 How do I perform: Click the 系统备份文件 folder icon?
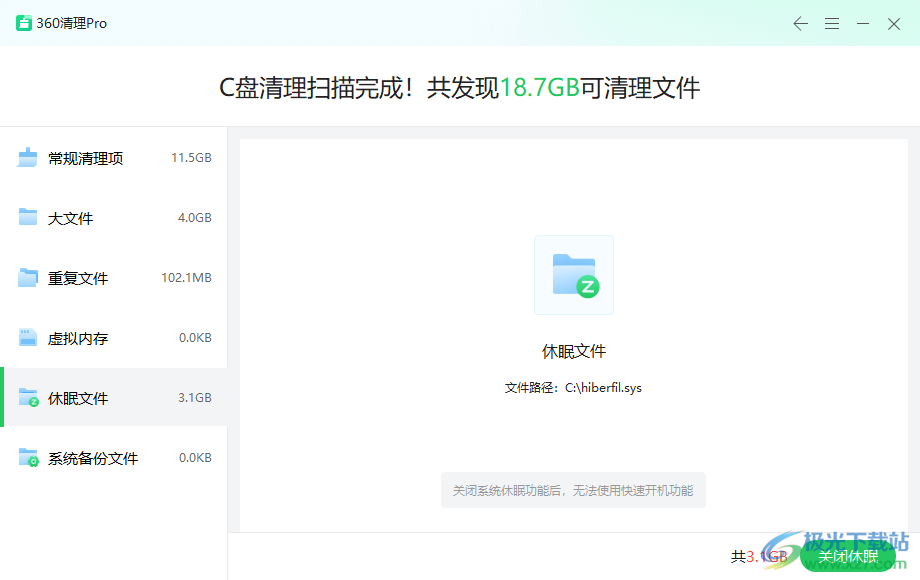pos(28,458)
